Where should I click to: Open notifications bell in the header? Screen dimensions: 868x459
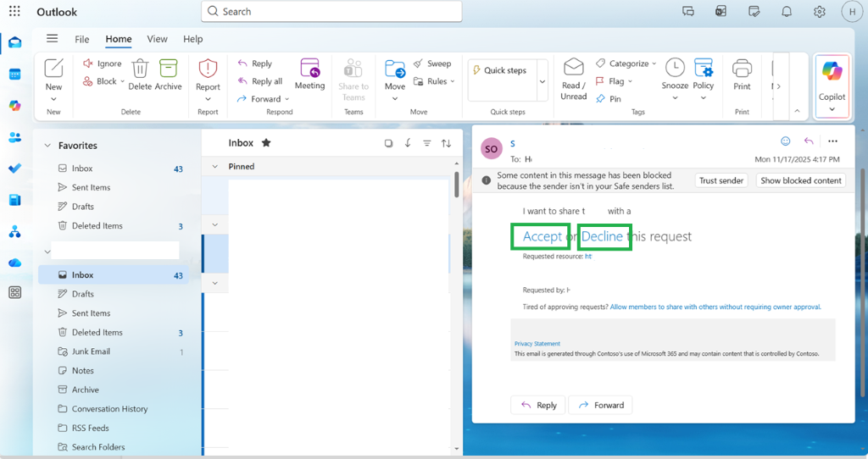(786, 11)
